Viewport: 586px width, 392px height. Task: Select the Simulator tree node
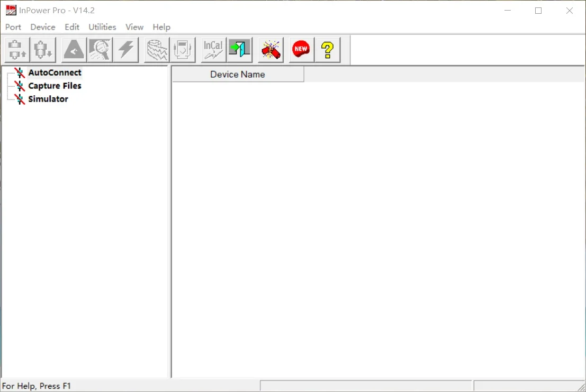48,99
